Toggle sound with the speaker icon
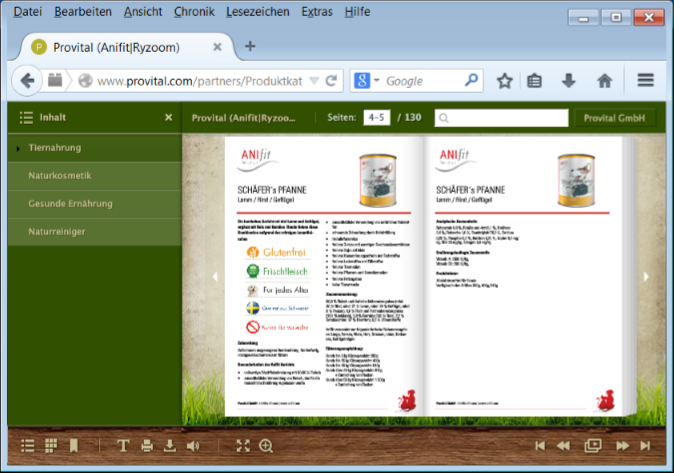The width and height of the screenshot is (674, 473). point(193,446)
